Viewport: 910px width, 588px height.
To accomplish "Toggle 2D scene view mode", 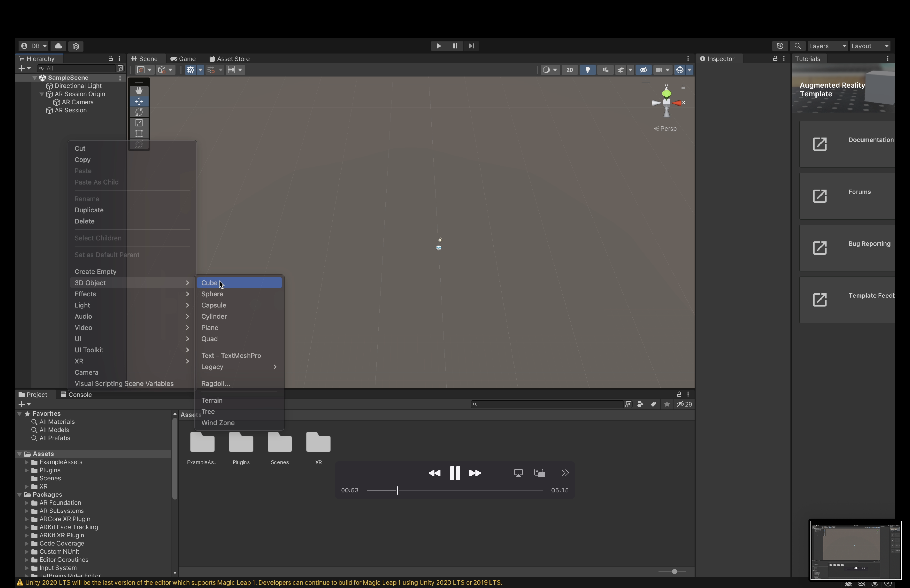I will [x=569, y=70].
